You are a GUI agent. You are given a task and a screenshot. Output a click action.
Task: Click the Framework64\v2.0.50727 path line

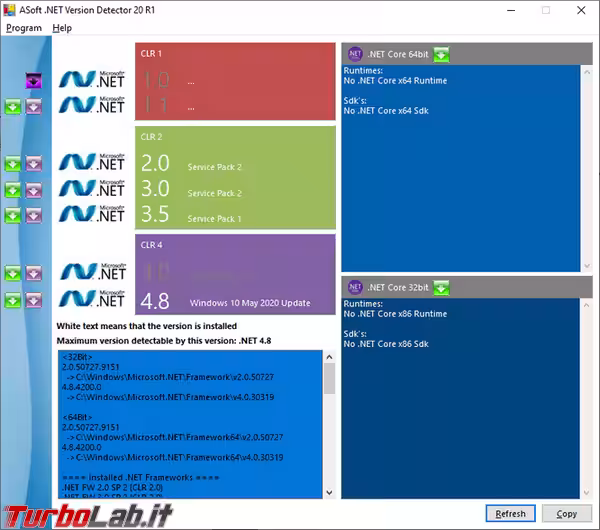coord(175,437)
